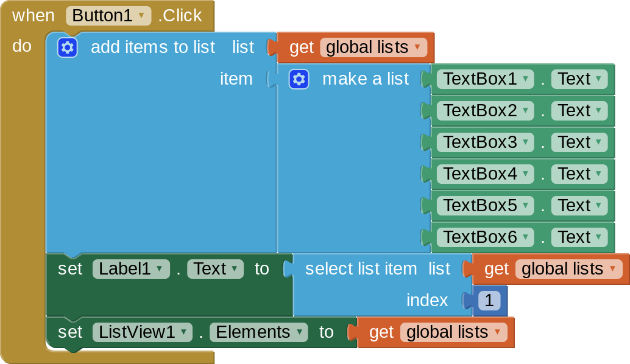The height and width of the screenshot is (364, 630).
Task: Expand the TextBox1 component dropdown
Action: 486,79
